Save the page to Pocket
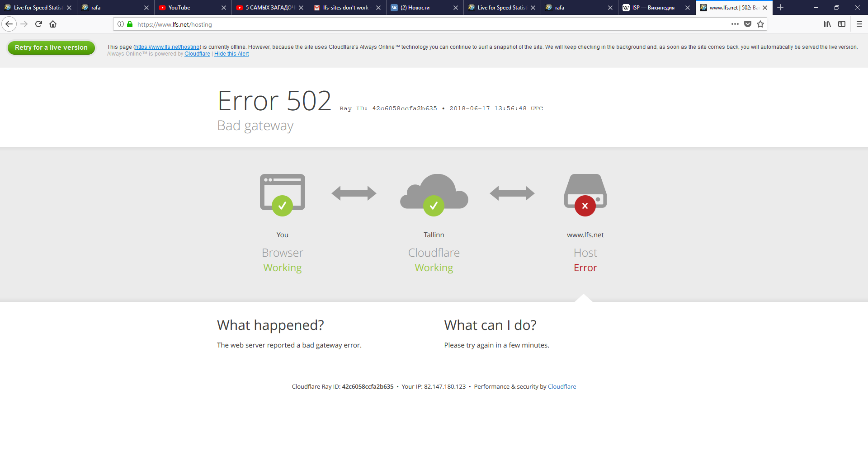868x470 pixels. pyautogui.click(x=748, y=24)
